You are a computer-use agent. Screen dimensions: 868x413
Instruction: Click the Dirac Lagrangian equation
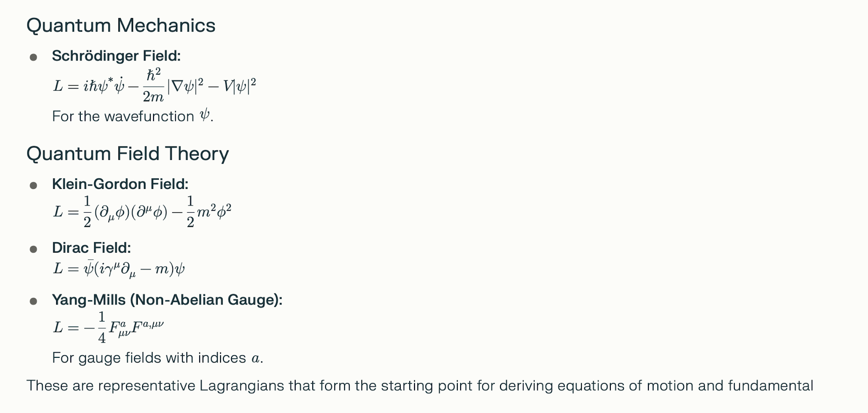click(119, 269)
